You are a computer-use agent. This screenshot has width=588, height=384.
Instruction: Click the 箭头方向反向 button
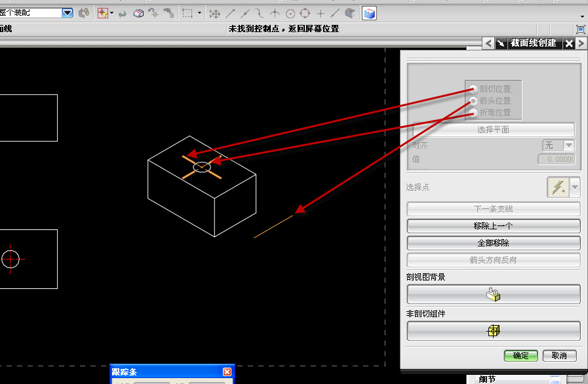[x=494, y=260]
